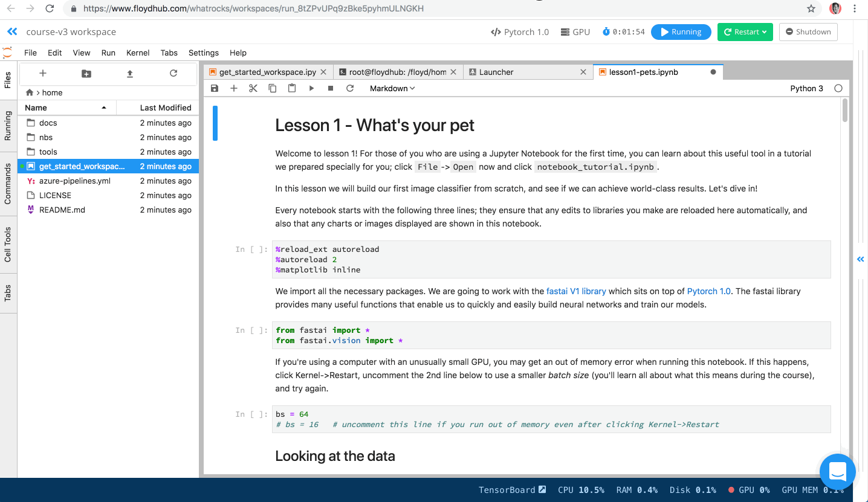Image resolution: width=868 pixels, height=502 pixels.
Task: Sort the file list by Last Modified
Action: coord(165,108)
